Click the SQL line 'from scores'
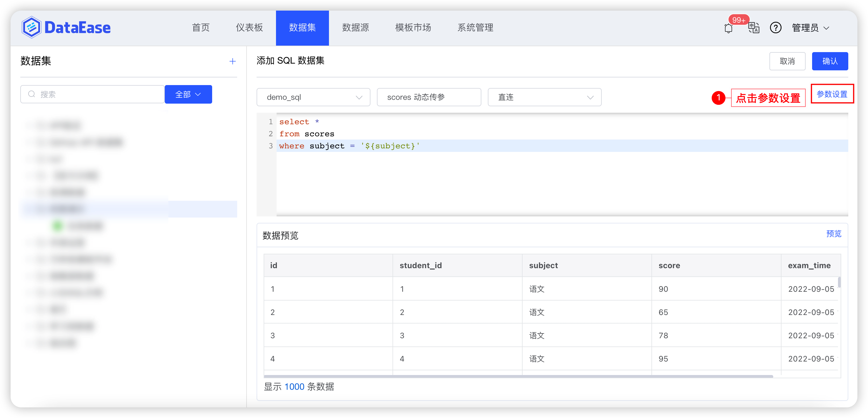 (307, 134)
